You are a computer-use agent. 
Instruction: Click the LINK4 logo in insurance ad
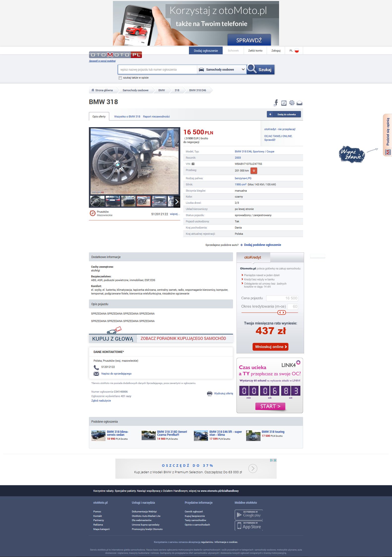coord(291,364)
